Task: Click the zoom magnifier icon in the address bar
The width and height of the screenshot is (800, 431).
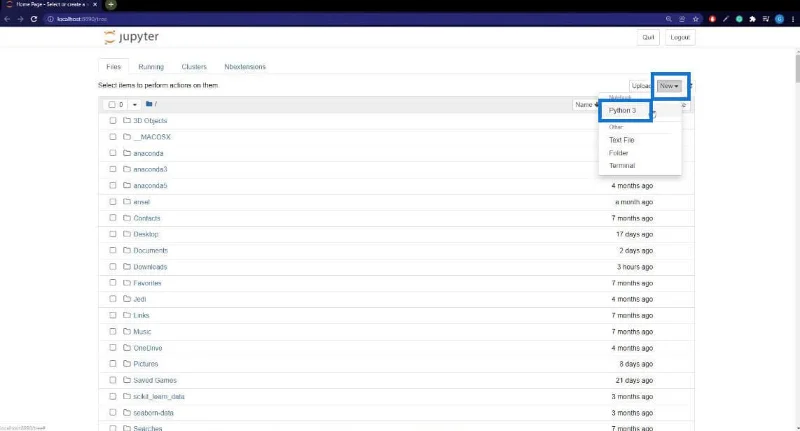Action: (668, 19)
